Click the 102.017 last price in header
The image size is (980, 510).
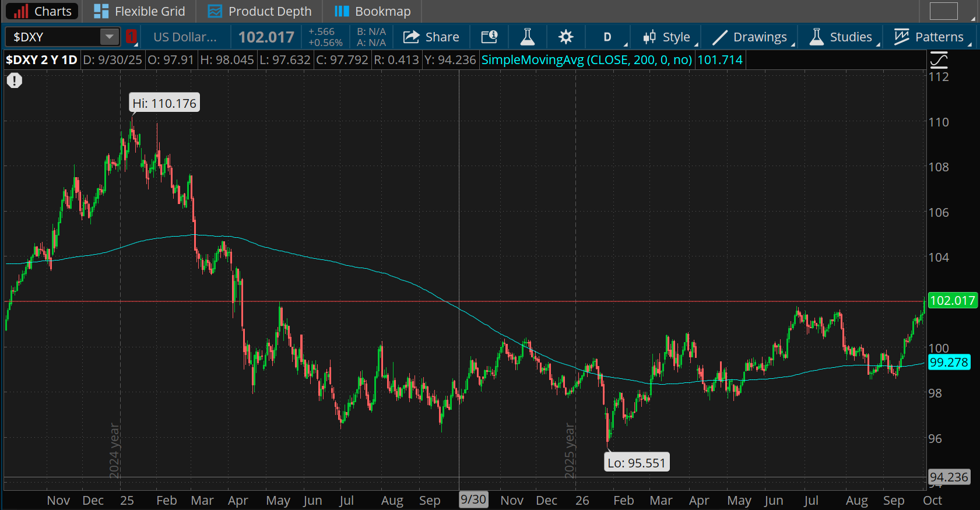click(x=266, y=37)
